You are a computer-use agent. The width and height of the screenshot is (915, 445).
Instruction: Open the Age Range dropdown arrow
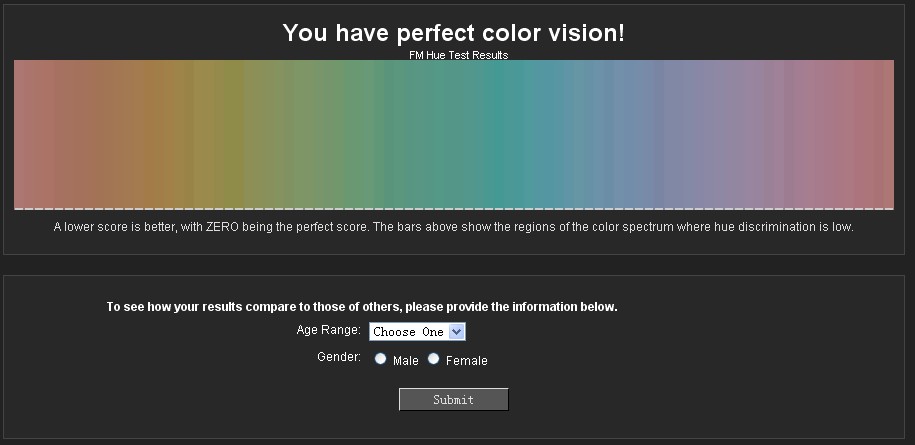[x=458, y=332]
